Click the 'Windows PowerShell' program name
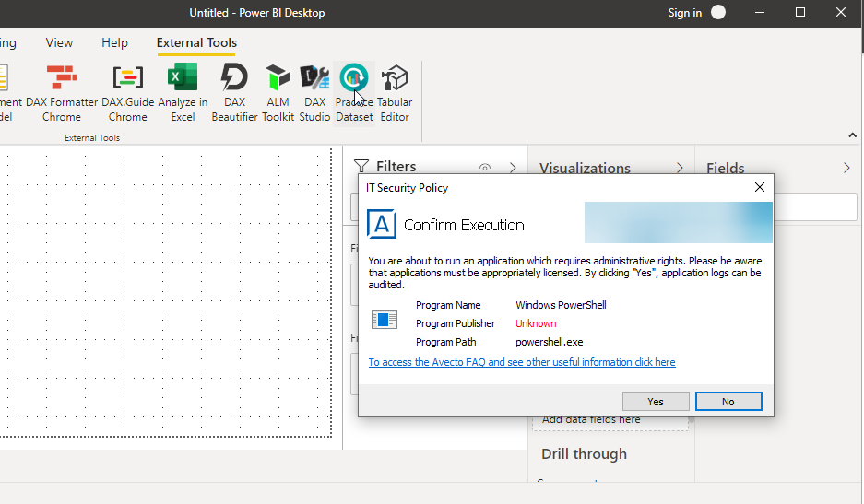The image size is (864, 504). click(x=561, y=305)
